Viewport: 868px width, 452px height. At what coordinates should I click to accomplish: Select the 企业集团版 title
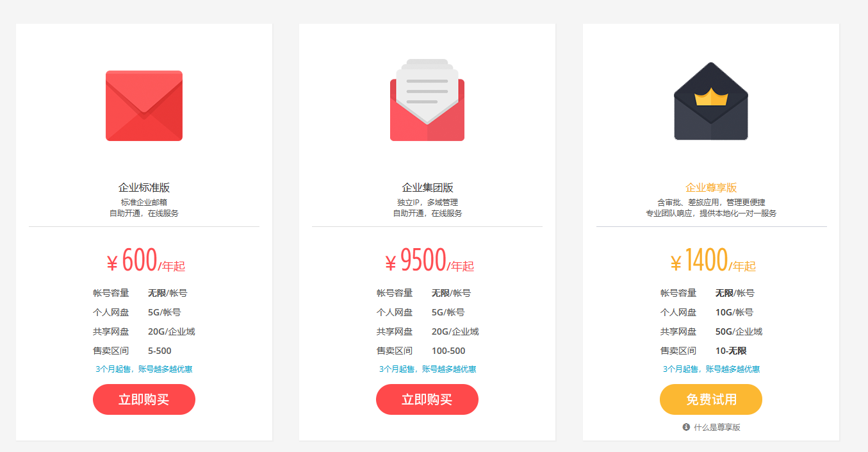(x=427, y=188)
